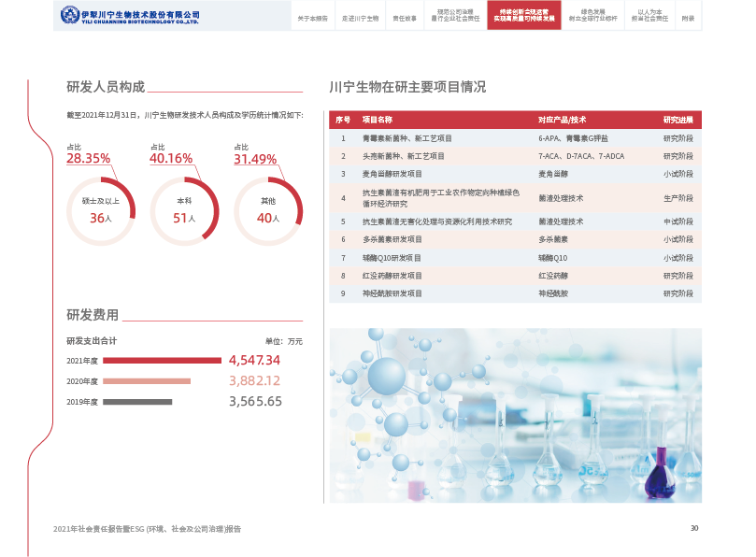Switch to the 以人为本 tab
756x557 pixels.
pyautogui.click(x=649, y=16)
